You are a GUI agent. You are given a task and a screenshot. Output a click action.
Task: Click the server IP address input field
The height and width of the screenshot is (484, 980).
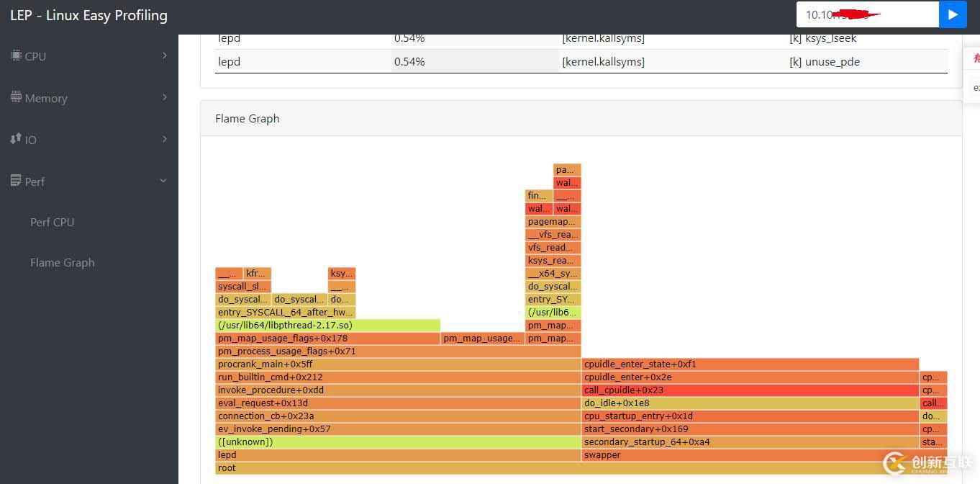coord(867,14)
